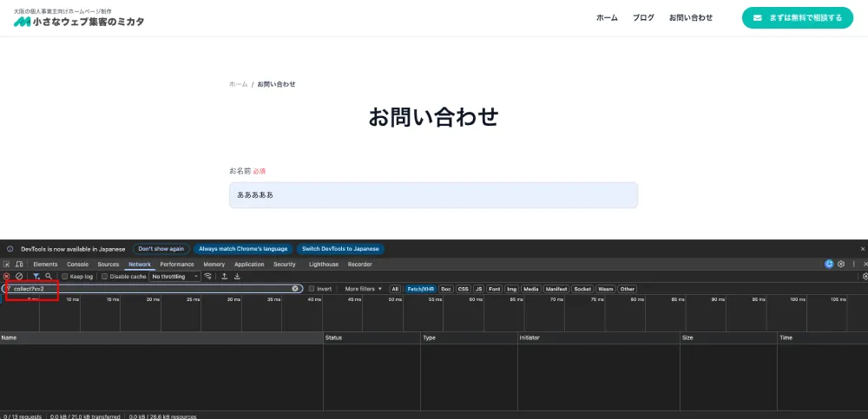Viewport: 868px width, 419px height.
Task: Open the ブログ navigation link
Action: (643, 17)
